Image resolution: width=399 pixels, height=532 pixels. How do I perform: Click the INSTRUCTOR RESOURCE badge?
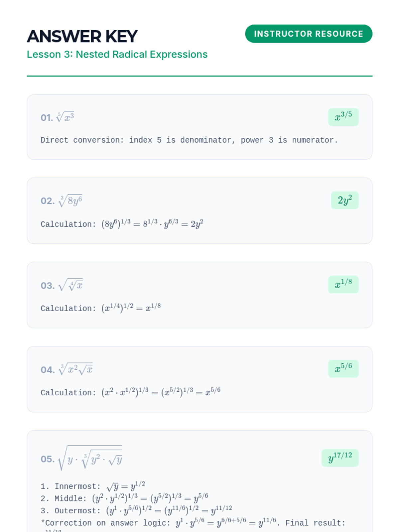point(308,34)
